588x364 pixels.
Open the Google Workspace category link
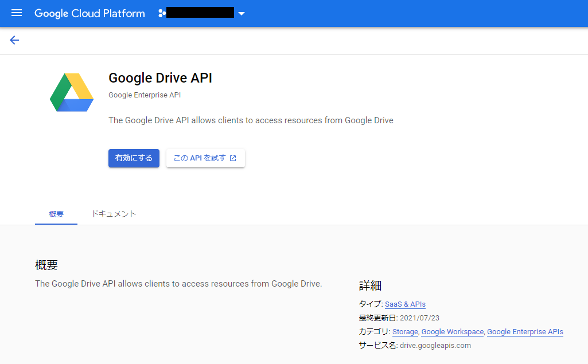click(x=452, y=332)
